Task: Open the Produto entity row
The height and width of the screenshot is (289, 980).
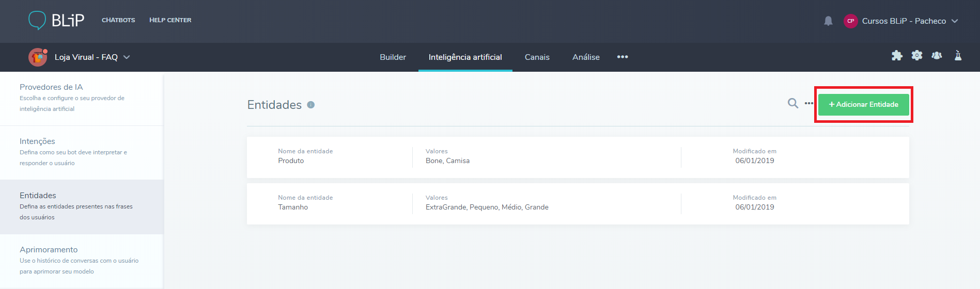Action: [x=578, y=157]
